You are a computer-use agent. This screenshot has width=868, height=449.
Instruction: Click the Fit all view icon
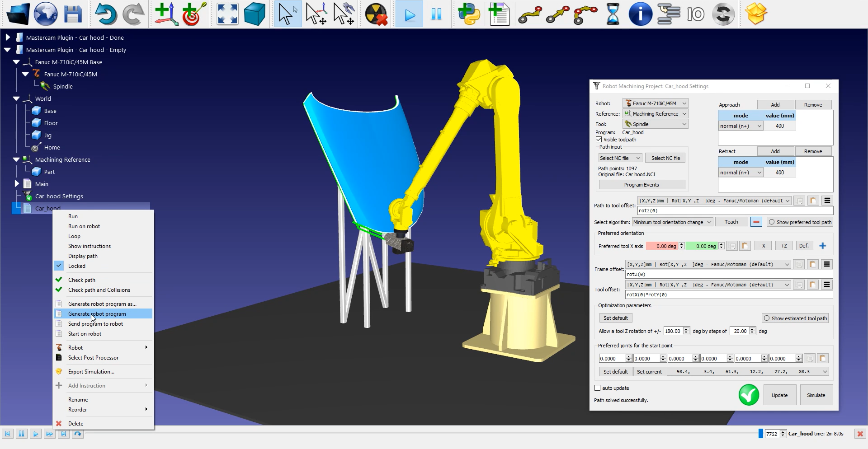click(x=227, y=14)
